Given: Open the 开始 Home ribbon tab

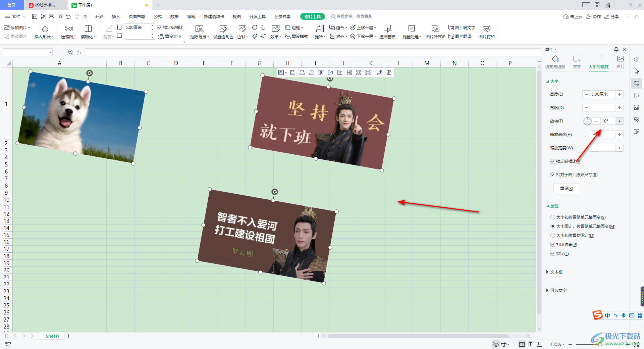Looking at the screenshot, I should pyautogui.click(x=99, y=16).
